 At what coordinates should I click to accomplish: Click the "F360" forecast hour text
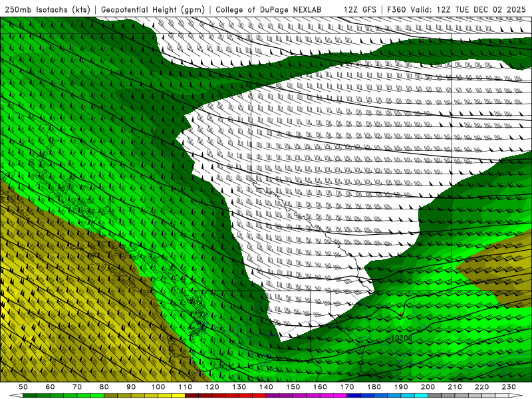[396, 9]
